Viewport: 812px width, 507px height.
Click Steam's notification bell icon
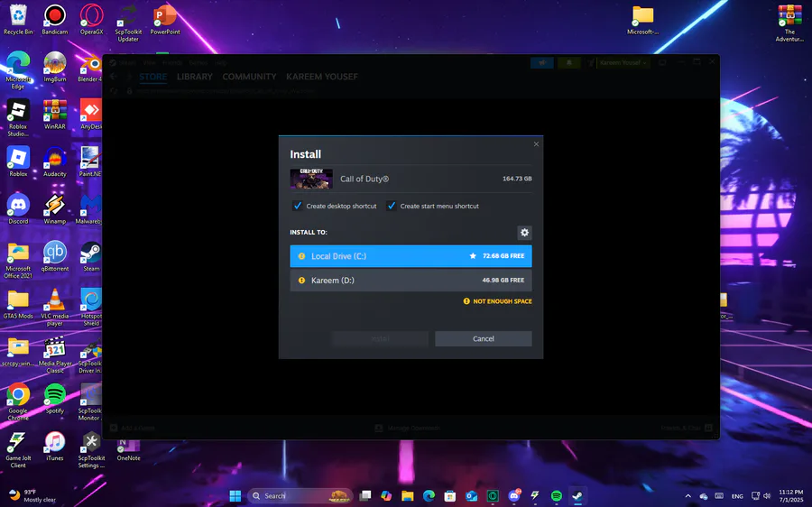pyautogui.click(x=568, y=62)
